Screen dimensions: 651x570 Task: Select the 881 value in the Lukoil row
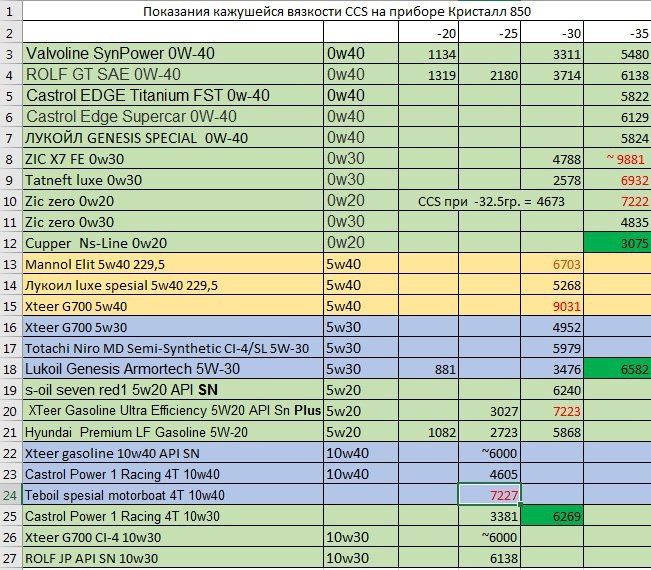pyautogui.click(x=428, y=369)
